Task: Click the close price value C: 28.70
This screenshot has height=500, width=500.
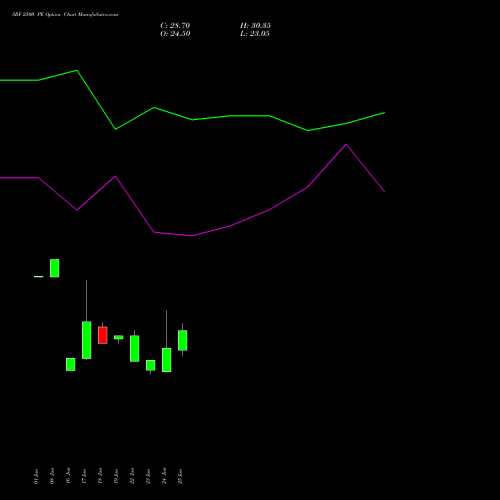Action: point(175,26)
